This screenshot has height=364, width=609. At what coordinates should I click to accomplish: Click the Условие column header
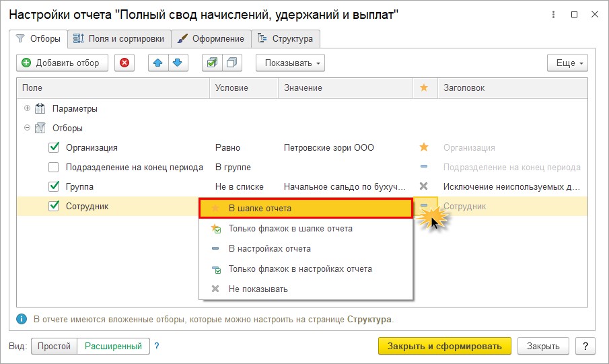244,87
